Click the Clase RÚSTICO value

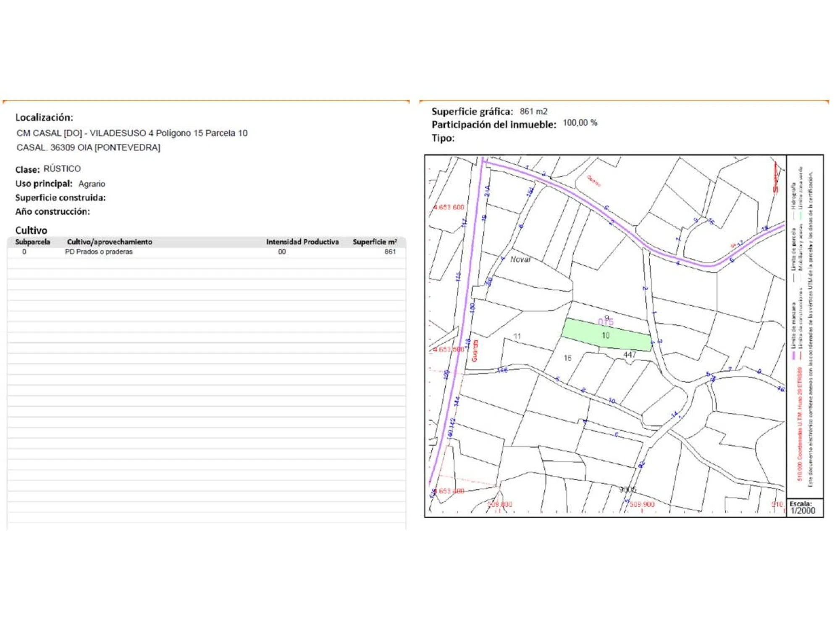coord(62,169)
